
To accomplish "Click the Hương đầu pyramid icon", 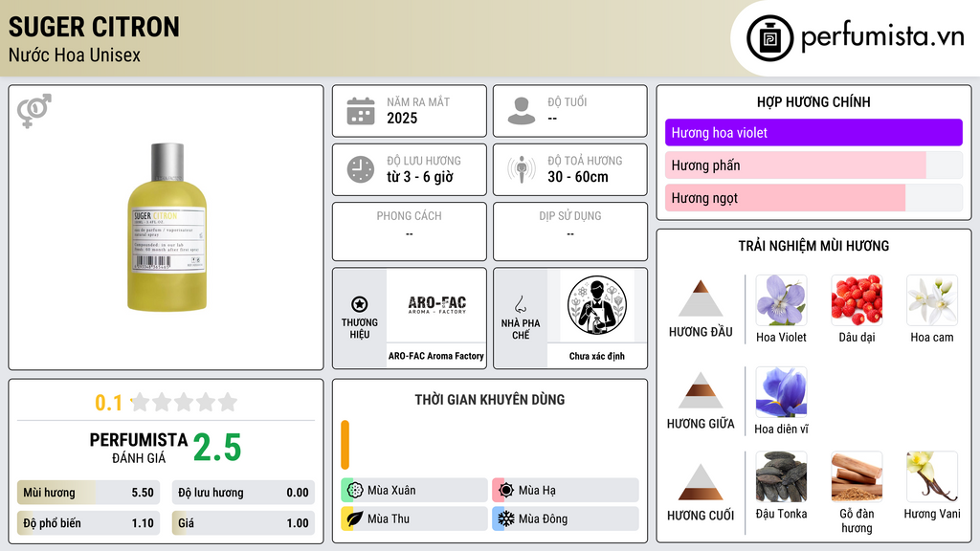I will click(x=701, y=298).
